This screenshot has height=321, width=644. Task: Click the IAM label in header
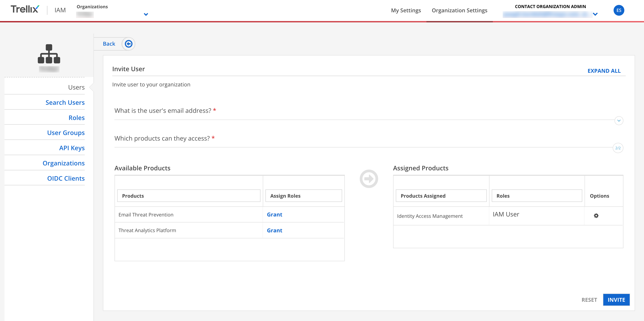click(x=60, y=10)
